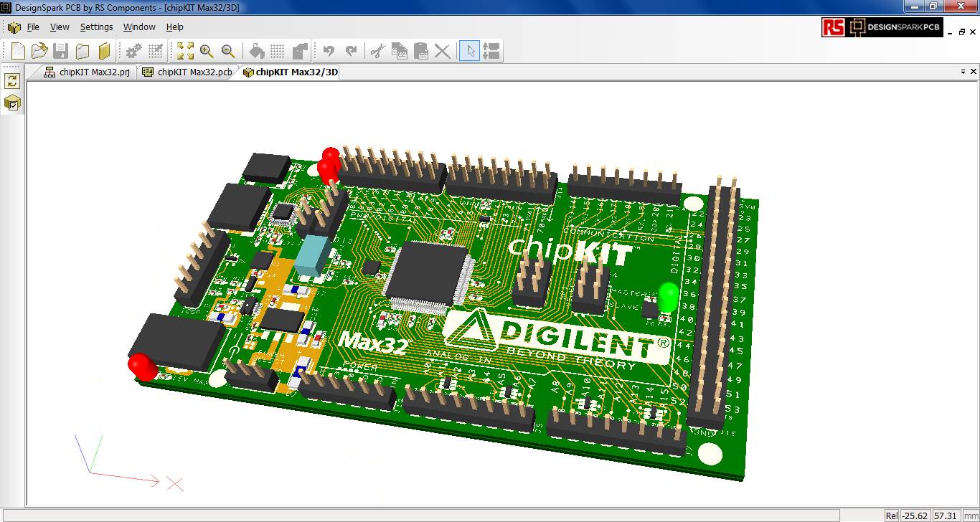Open the Settings menu
980x522 pixels.
pos(96,27)
